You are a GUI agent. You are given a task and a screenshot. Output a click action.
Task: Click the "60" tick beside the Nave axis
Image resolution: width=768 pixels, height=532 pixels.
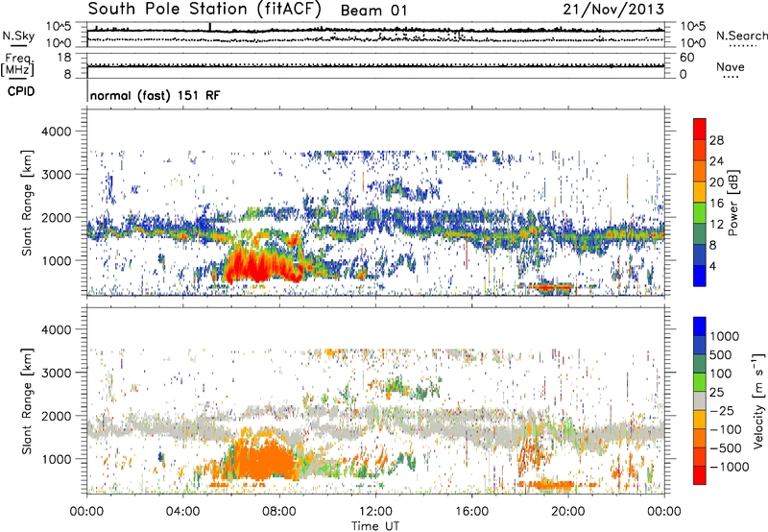click(686, 58)
